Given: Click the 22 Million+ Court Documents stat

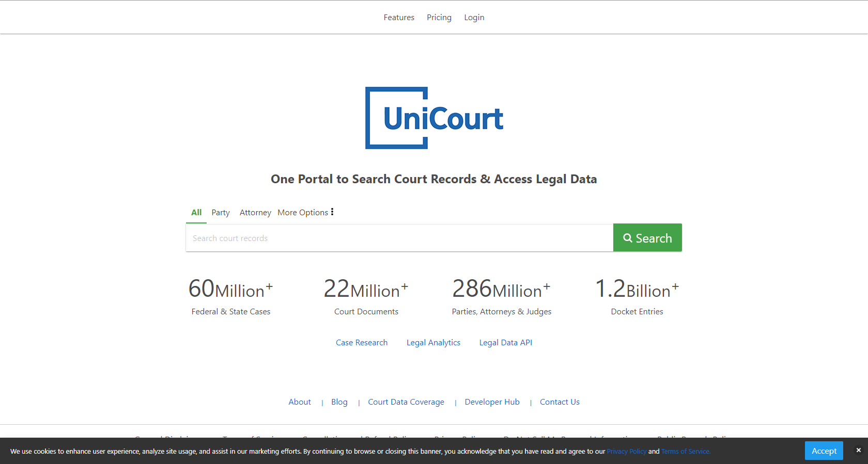Looking at the screenshot, I should coord(366,296).
